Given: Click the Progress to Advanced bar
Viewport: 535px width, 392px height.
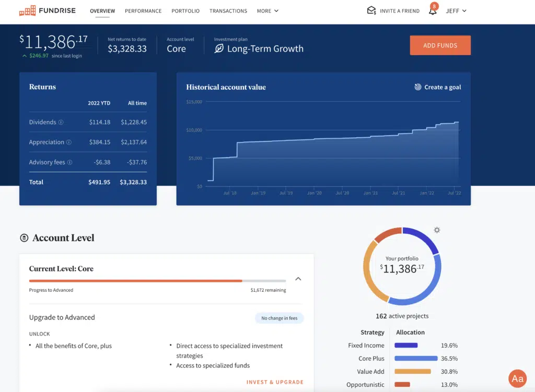Looking at the screenshot, I should point(157,281).
